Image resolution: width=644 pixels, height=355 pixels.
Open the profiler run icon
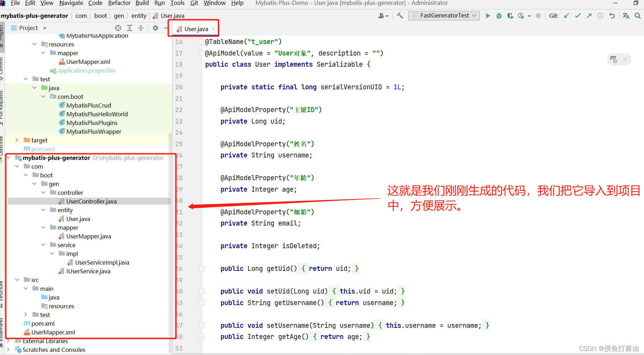point(521,16)
